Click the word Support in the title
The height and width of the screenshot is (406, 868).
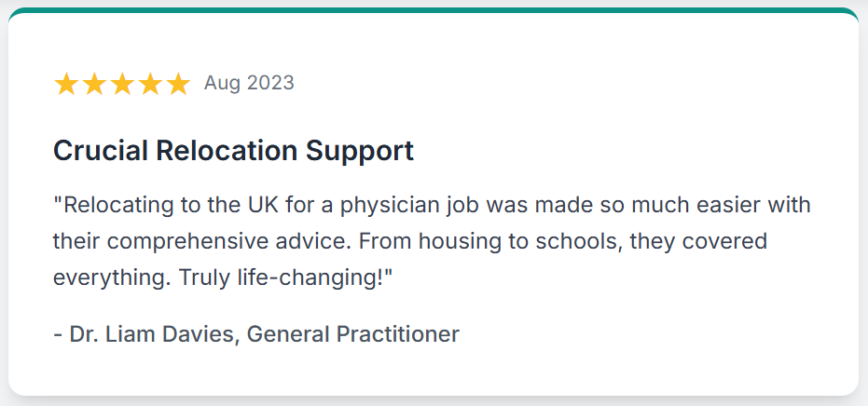pos(360,152)
